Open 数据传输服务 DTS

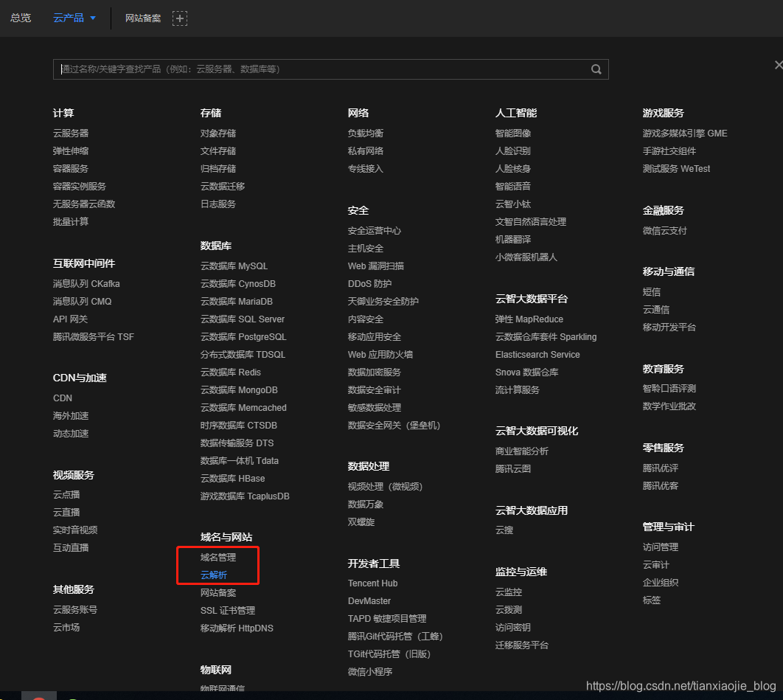[237, 443]
